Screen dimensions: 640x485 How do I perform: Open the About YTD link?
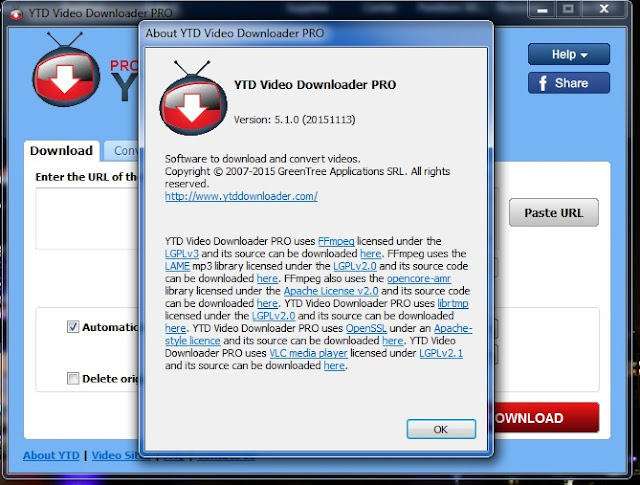point(51,455)
